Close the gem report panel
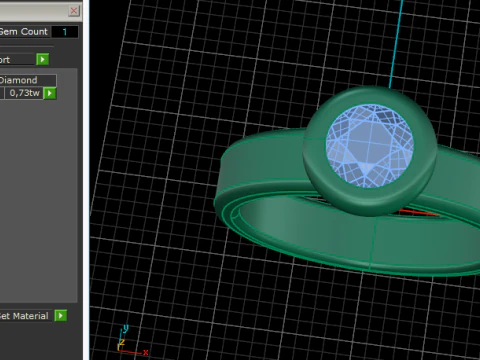 [74, 11]
